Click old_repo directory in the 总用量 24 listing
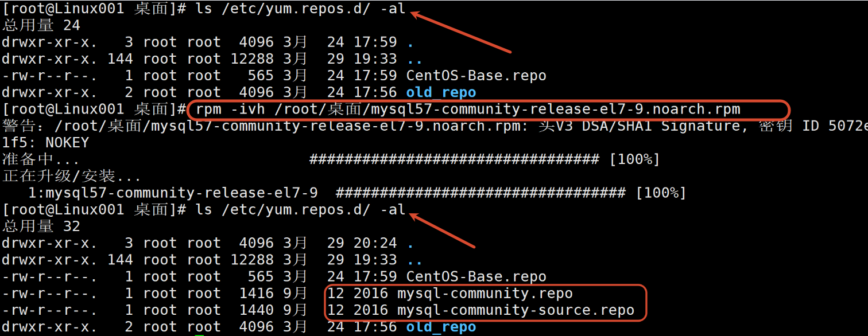This screenshot has width=868, height=336. [x=441, y=92]
